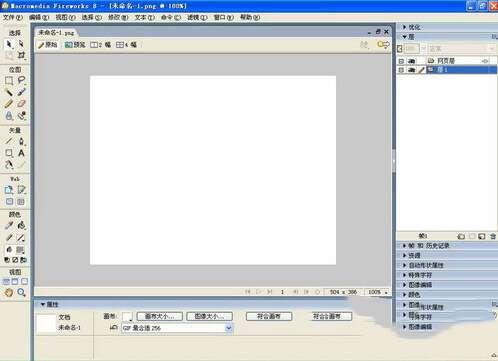Switch to the 4 幅 preview tab

pos(127,45)
